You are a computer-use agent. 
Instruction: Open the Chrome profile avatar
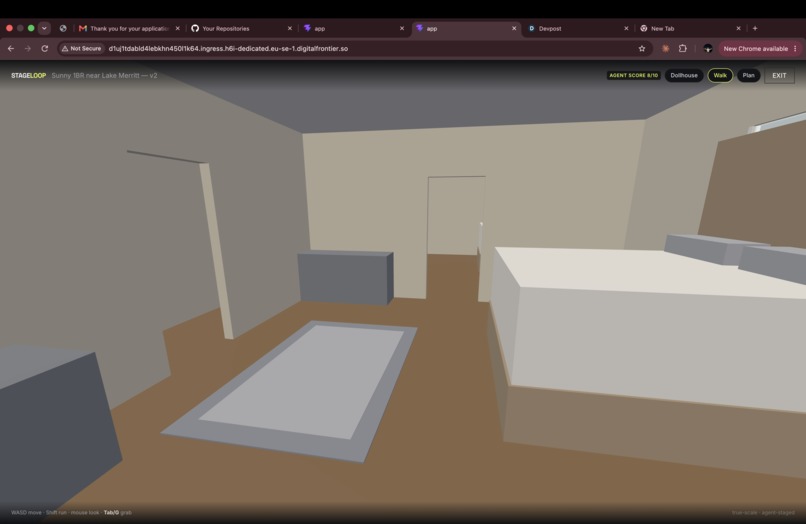[x=708, y=48]
